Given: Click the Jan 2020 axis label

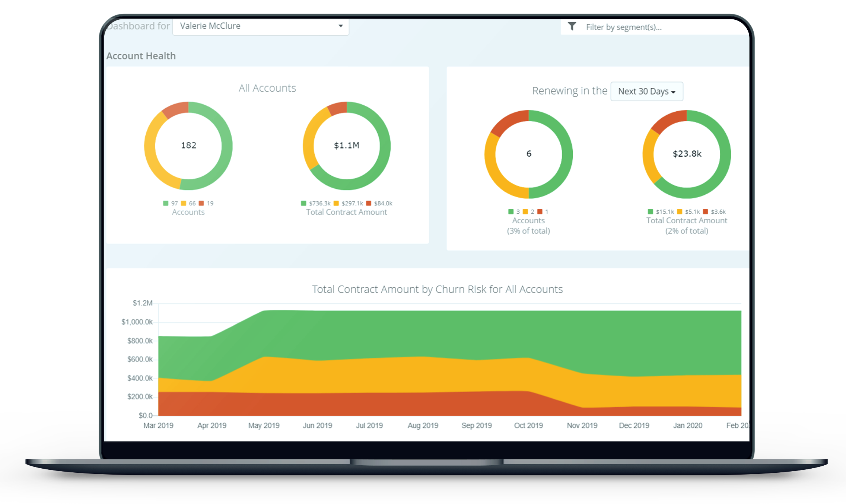Looking at the screenshot, I should click(688, 425).
